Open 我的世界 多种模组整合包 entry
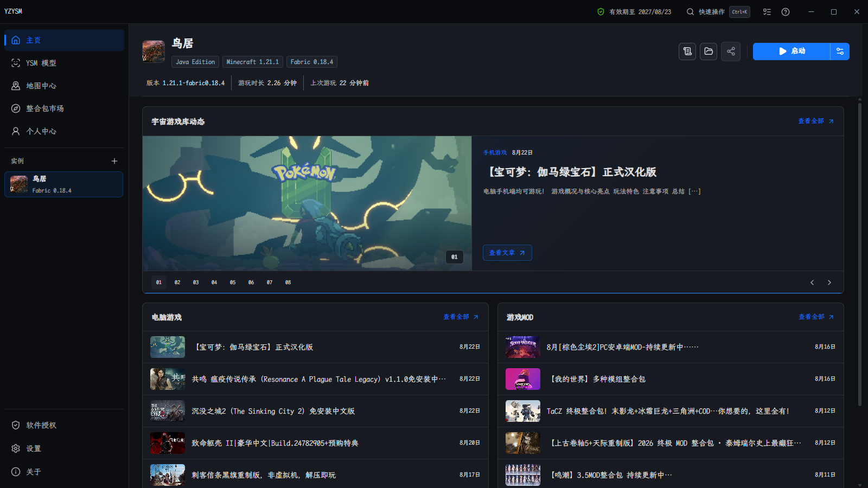The width and height of the screenshot is (868, 488). (x=671, y=379)
